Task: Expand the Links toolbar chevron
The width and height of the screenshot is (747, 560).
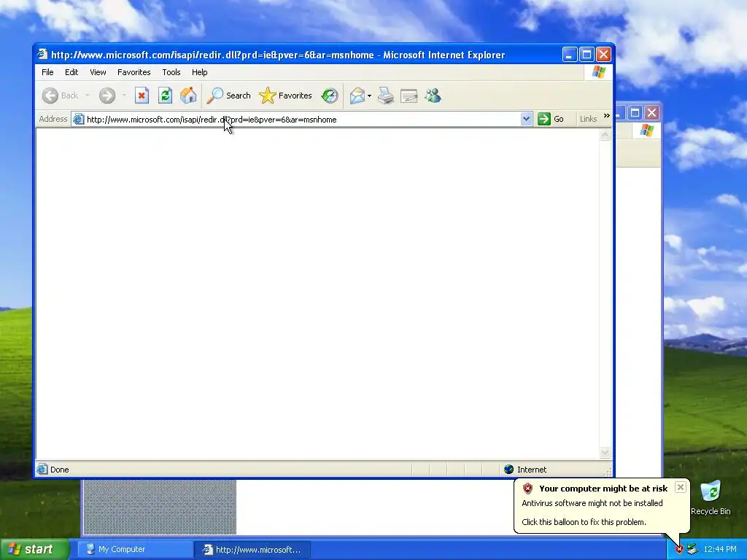Action: [x=606, y=116]
